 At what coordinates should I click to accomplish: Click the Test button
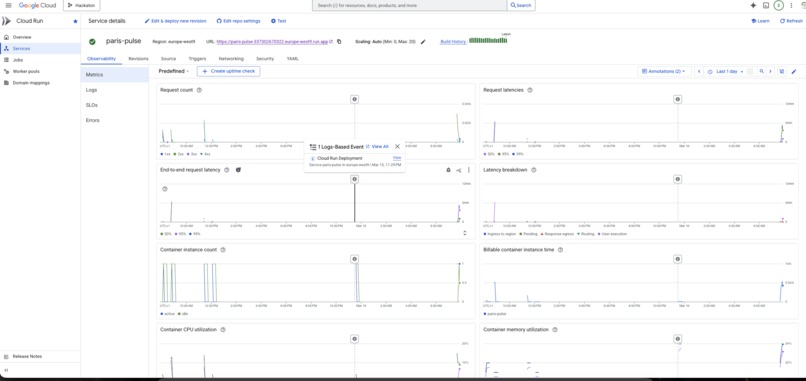(279, 21)
